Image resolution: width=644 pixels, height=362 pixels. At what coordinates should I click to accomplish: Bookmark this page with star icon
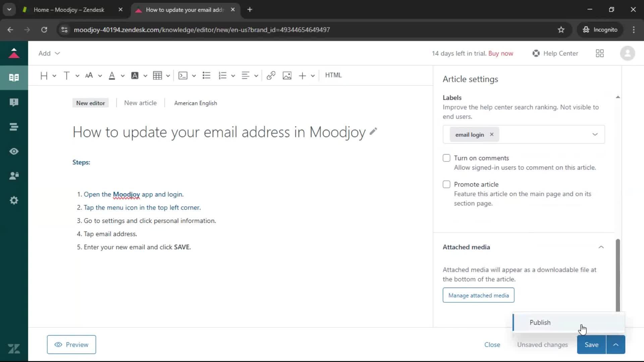[x=561, y=29]
